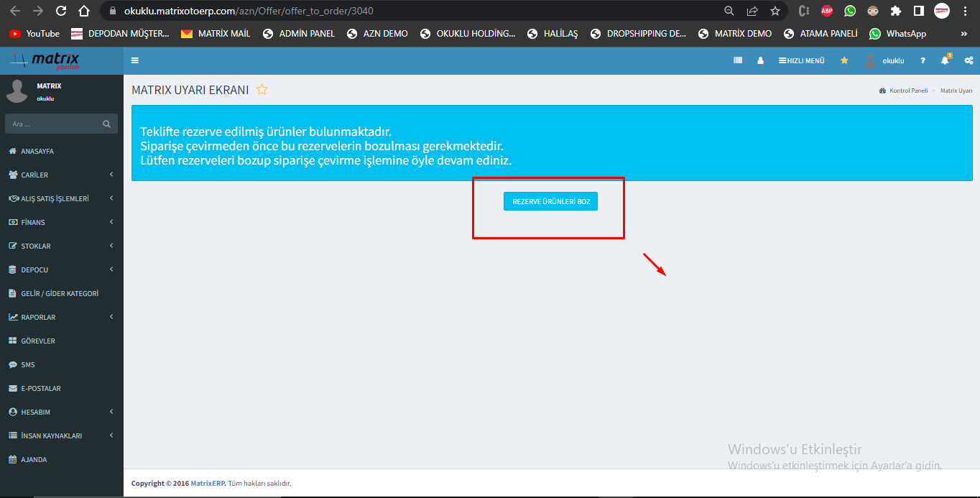
Task: Click the yellow favorites star in header
Action: pyautogui.click(x=844, y=61)
